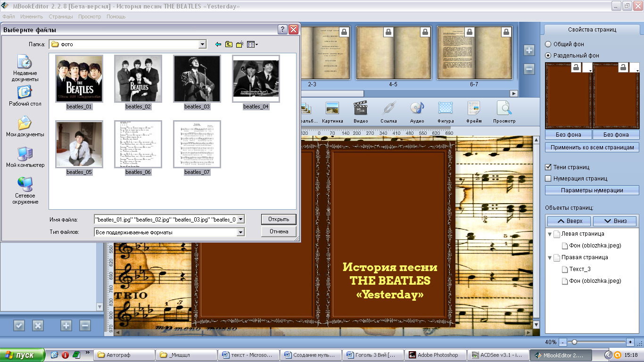This screenshot has height=362, width=644.
Task: Open Недавние документы in places bar
Action: click(x=25, y=68)
